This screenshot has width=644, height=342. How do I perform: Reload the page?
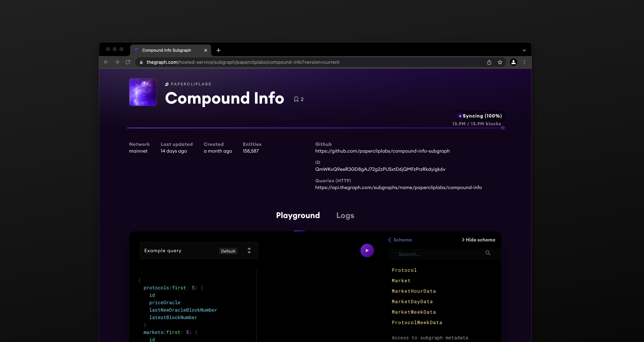[128, 62]
